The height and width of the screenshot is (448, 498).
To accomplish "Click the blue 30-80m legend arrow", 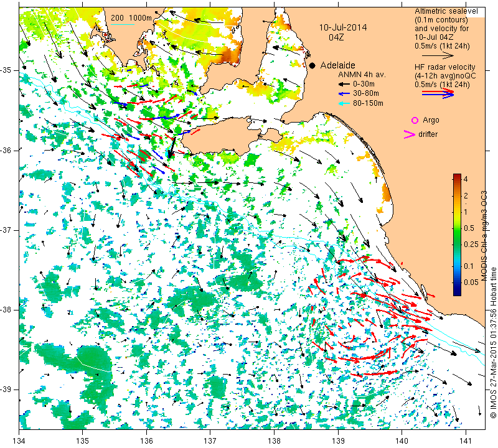I will tap(344, 94).
